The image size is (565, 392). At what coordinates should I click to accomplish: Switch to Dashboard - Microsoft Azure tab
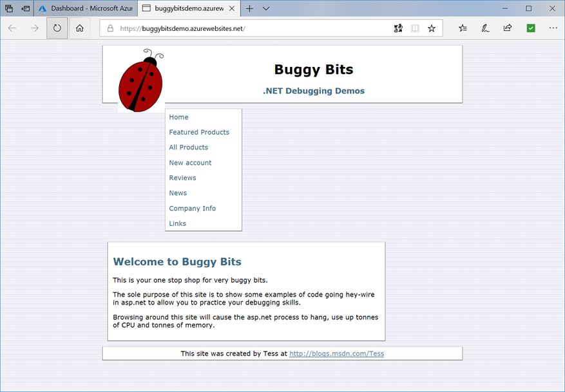(86, 8)
